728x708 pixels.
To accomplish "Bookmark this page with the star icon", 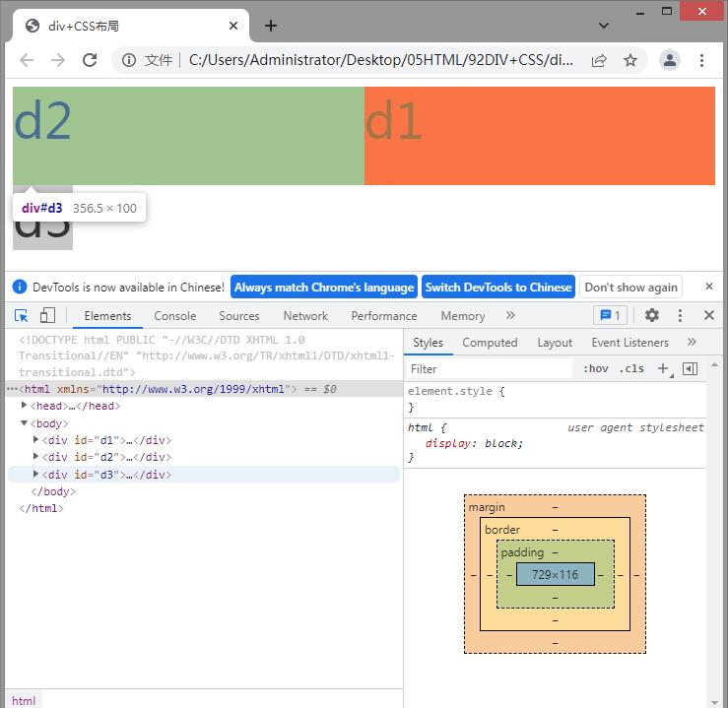I will click(x=630, y=60).
